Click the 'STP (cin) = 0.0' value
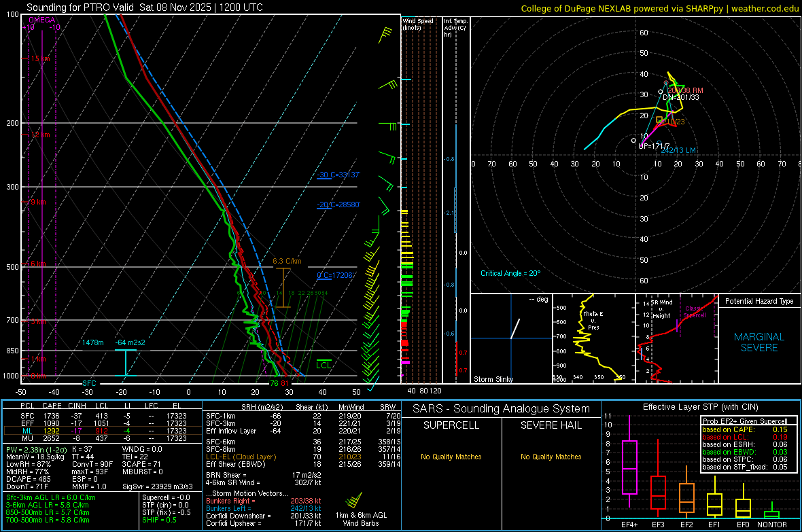802x532 pixels. 165,505
